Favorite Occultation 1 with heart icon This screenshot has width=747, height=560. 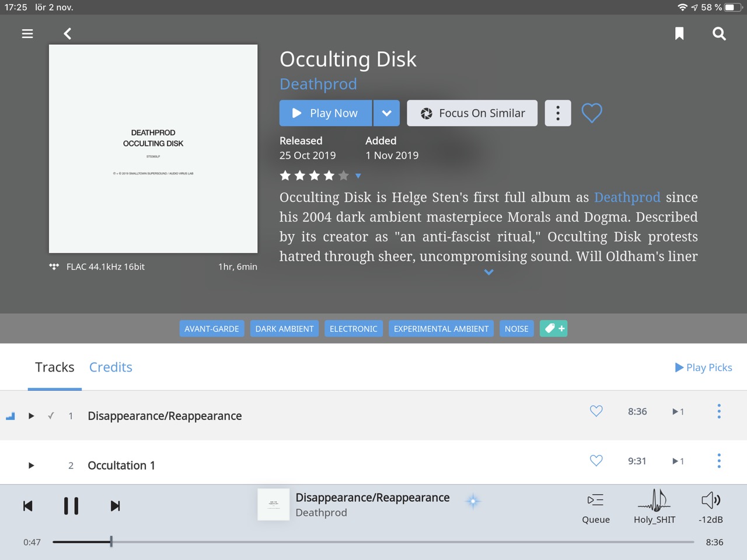click(596, 461)
